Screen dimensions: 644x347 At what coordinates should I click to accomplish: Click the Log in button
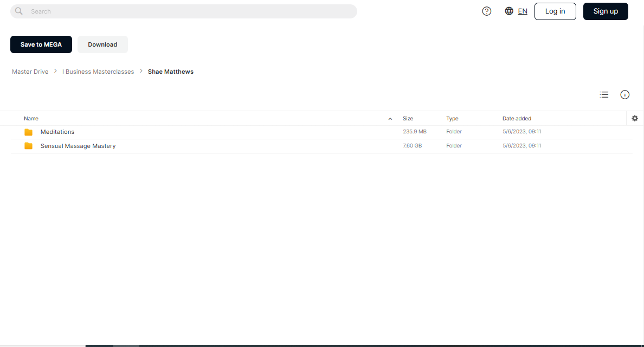click(555, 11)
